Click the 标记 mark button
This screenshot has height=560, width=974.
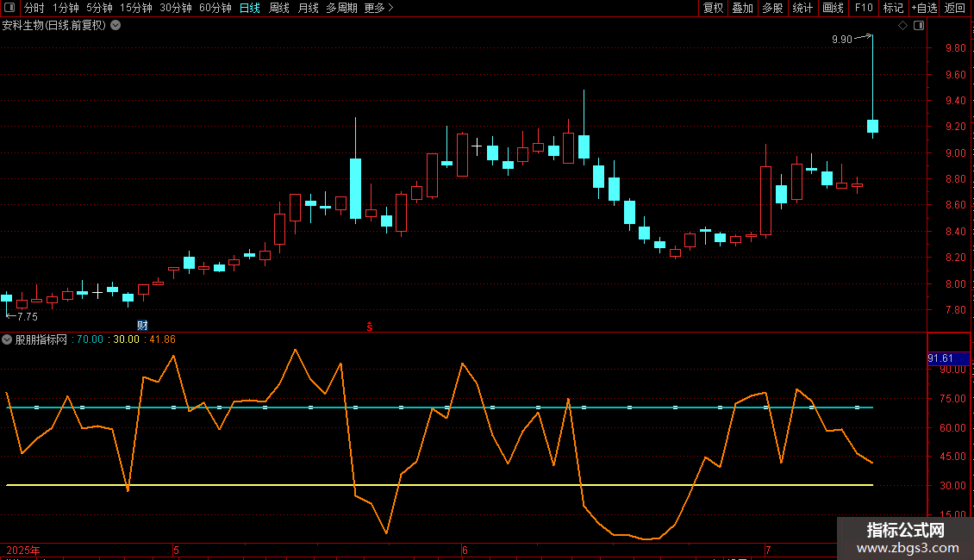(x=893, y=8)
